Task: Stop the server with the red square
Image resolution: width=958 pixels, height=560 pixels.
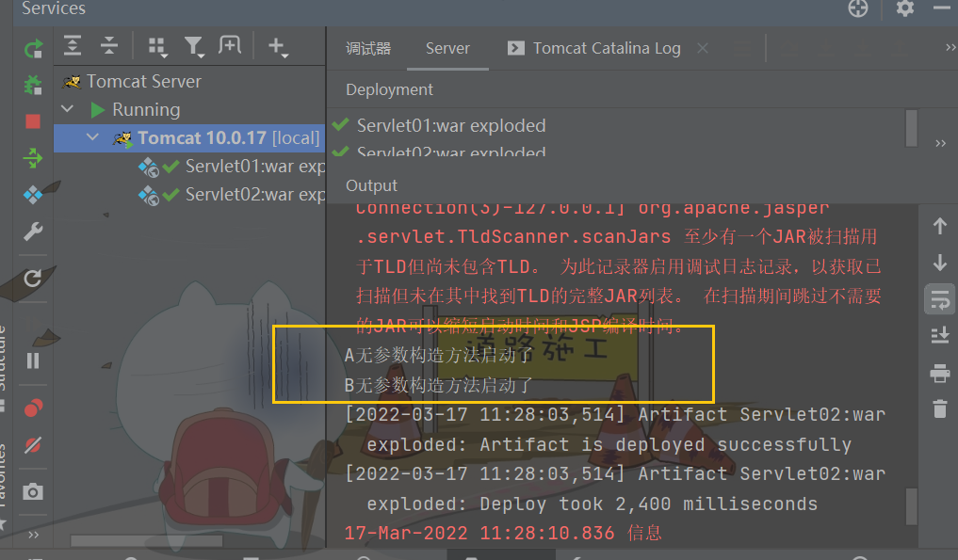Action: coord(33,121)
